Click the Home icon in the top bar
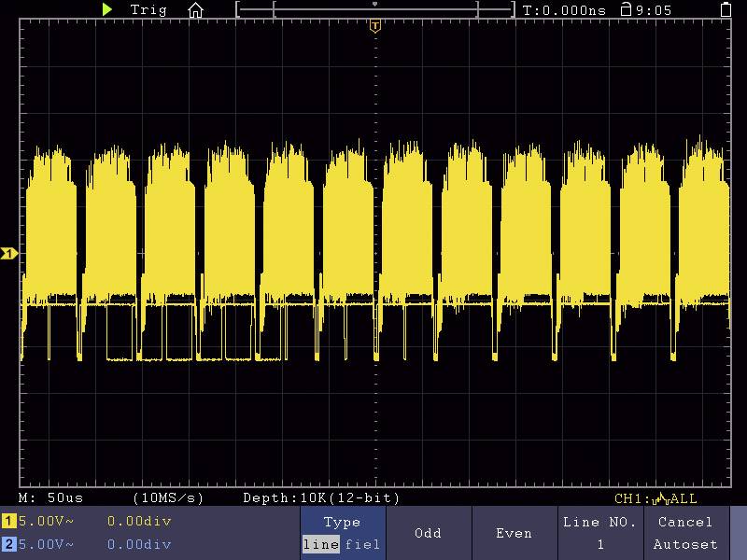This screenshot has height=560, width=747. tap(196, 10)
